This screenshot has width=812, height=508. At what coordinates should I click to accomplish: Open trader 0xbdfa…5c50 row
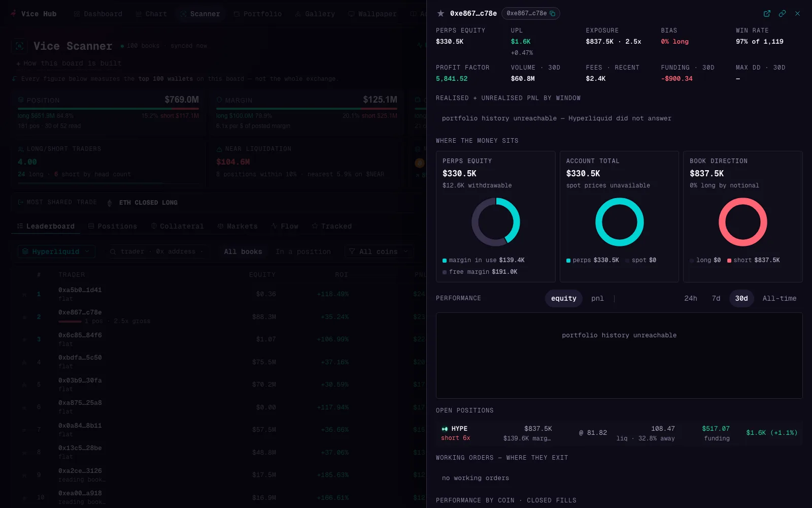coord(218,362)
